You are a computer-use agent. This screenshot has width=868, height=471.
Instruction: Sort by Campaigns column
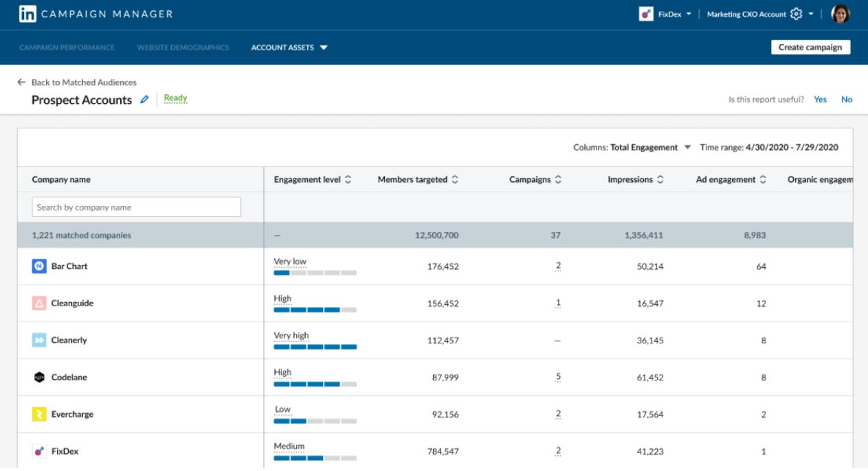point(558,180)
